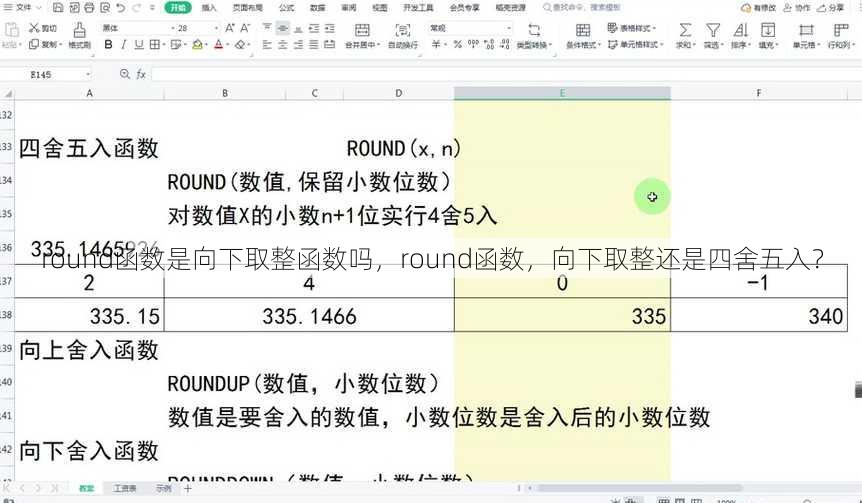This screenshot has height=503, width=862.
Task: Expand the Rows and Columns (行和列) dropdown
Action: coord(852,45)
